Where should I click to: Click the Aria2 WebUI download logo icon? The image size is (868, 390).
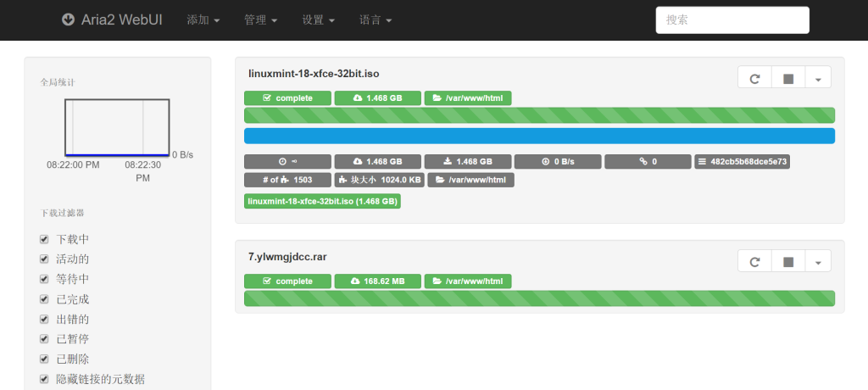click(x=68, y=20)
